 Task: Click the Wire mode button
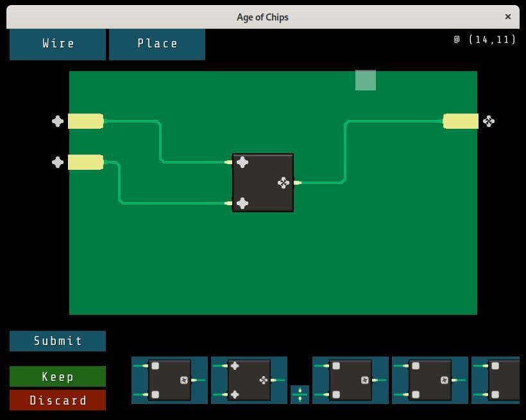(58, 44)
